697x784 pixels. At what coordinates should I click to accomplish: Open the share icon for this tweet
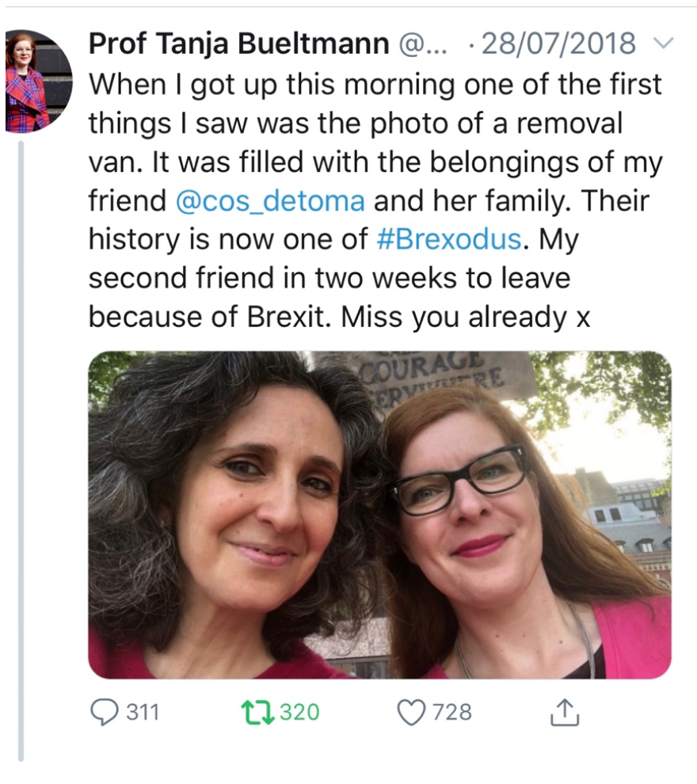click(565, 713)
